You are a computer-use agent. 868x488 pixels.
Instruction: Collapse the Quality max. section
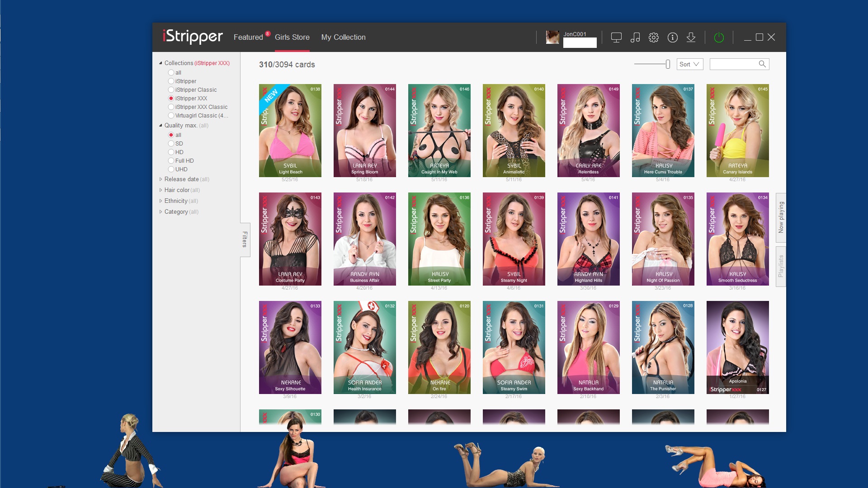160,126
